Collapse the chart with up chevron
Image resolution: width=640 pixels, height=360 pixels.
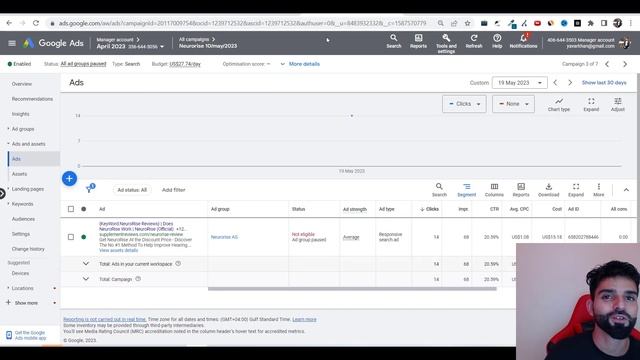pos(626,190)
